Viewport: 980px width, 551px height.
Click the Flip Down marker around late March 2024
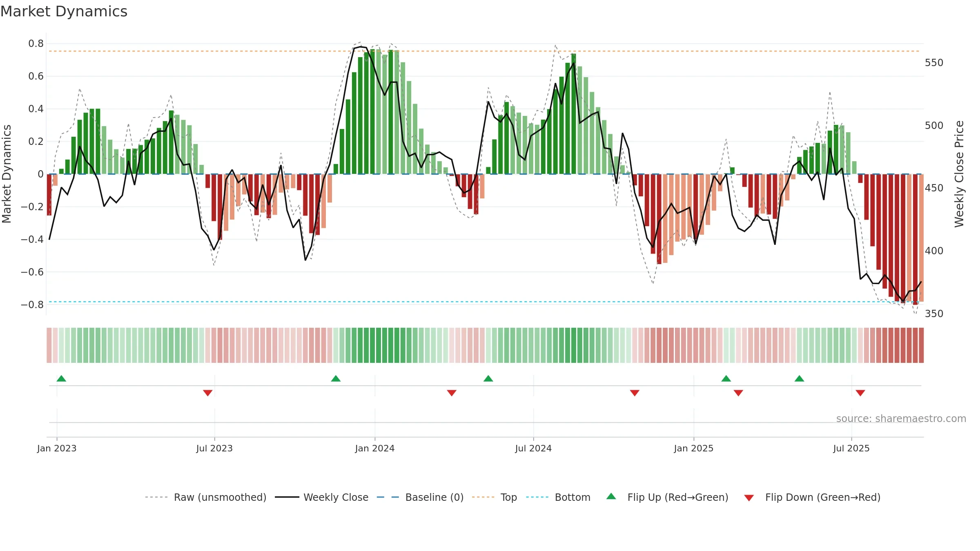pos(452,393)
